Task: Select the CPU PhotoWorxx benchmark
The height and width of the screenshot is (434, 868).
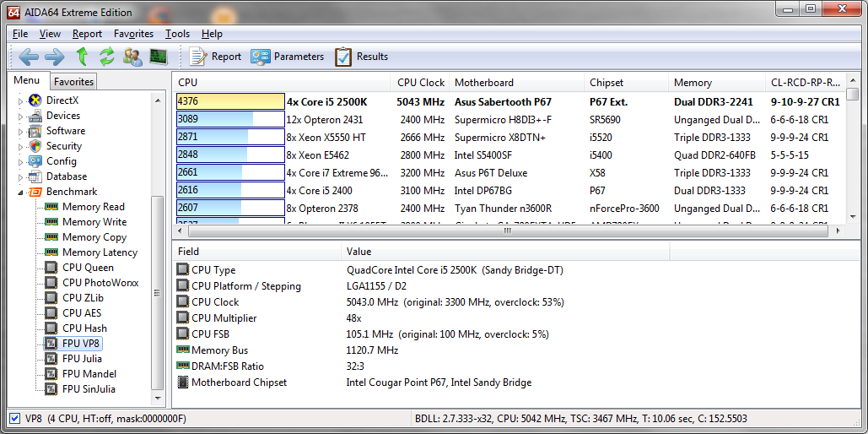Action: point(92,283)
